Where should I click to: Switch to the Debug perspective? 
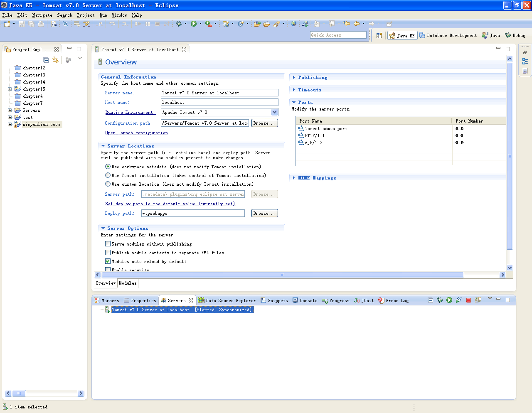tap(515, 35)
